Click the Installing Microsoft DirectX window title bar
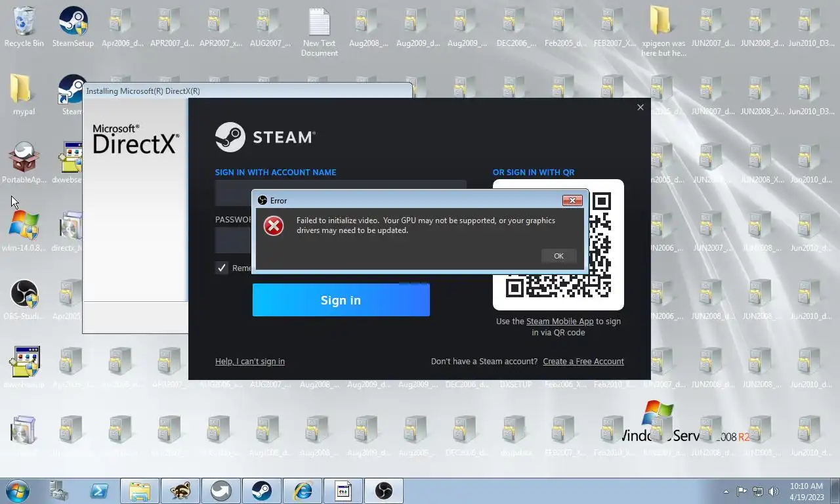The width and height of the screenshot is (840, 504). pos(247,91)
